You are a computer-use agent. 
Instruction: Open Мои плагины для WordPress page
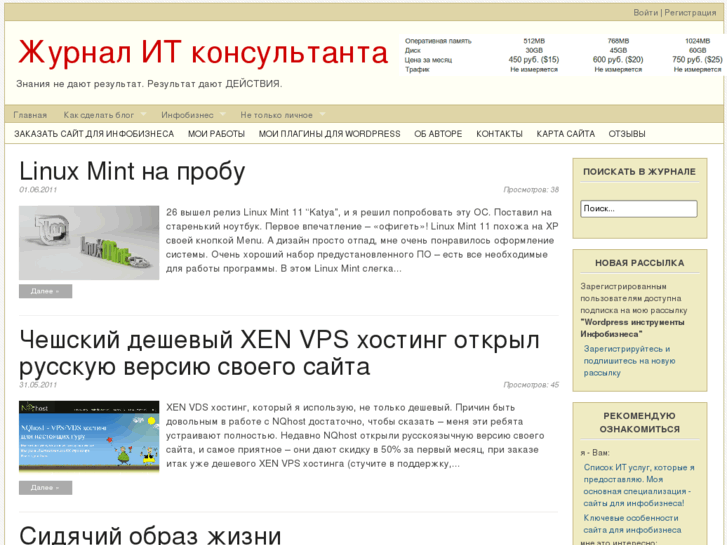330,134
